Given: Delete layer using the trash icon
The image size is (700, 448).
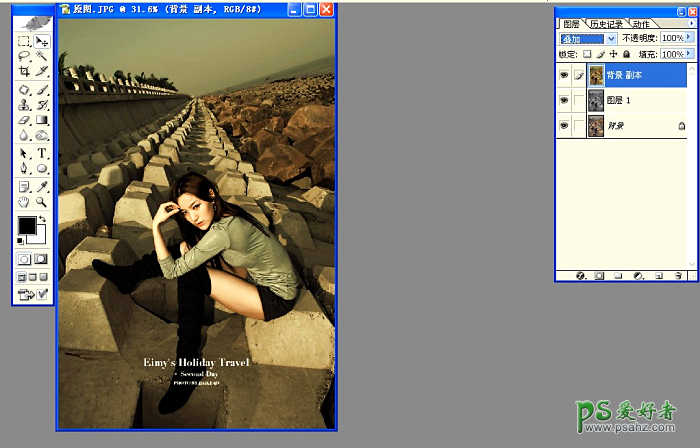Looking at the screenshot, I should pyautogui.click(x=677, y=275).
